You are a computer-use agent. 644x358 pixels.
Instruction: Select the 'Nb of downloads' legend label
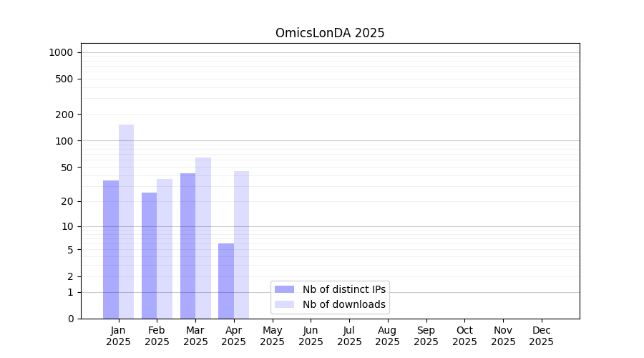pos(343,304)
